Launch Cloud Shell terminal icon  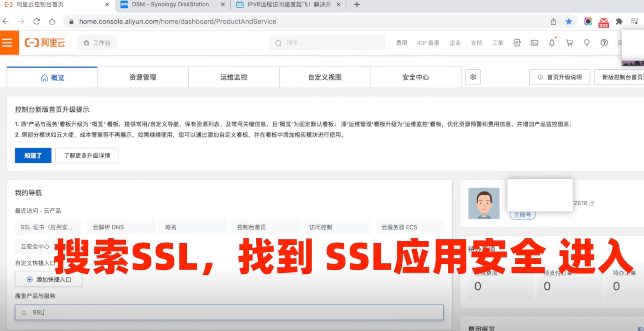coord(534,43)
